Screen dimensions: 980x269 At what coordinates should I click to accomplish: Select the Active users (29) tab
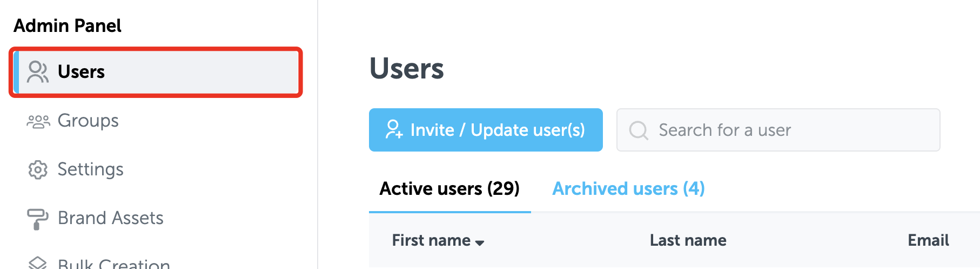(449, 188)
